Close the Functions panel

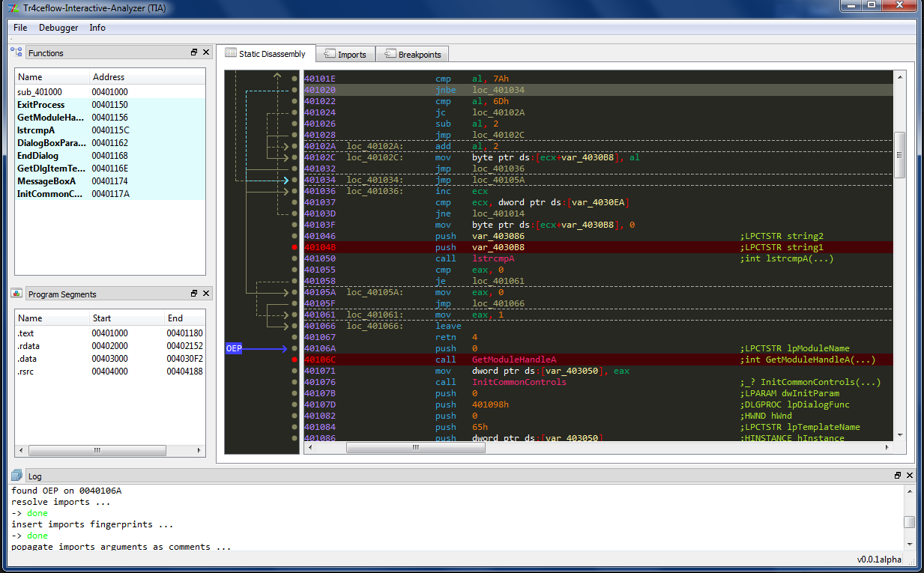tap(207, 52)
